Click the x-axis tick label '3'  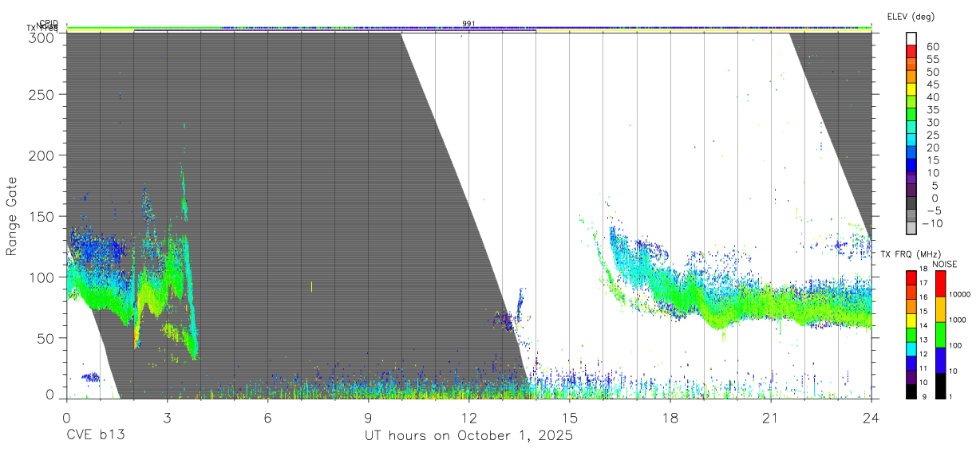tap(167, 418)
